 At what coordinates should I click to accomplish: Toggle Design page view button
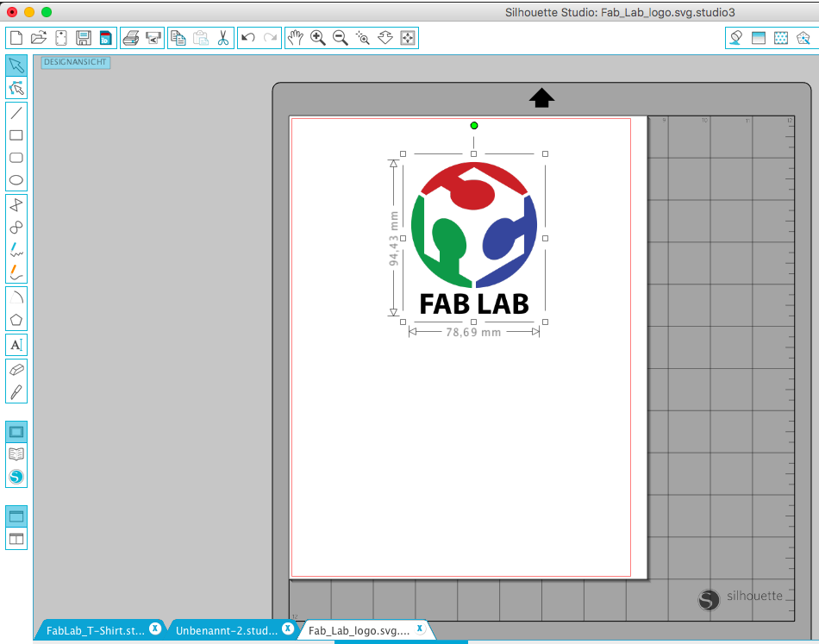click(x=16, y=432)
